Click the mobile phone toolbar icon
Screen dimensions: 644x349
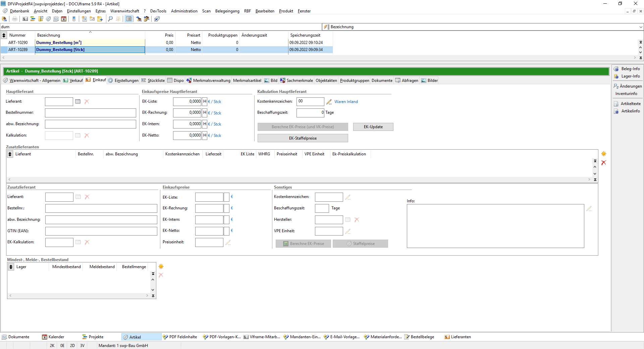point(74,19)
